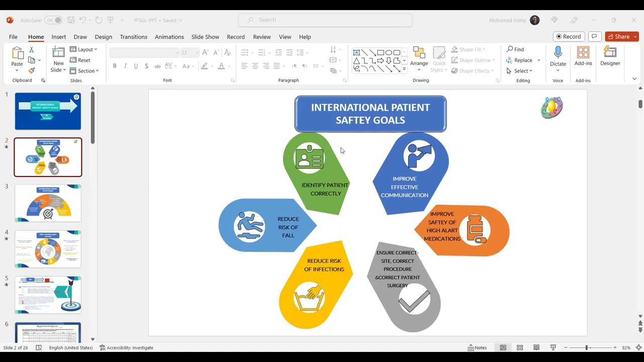Open the Comments pane icon
This screenshot has width=644, height=362.
click(594, 37)
